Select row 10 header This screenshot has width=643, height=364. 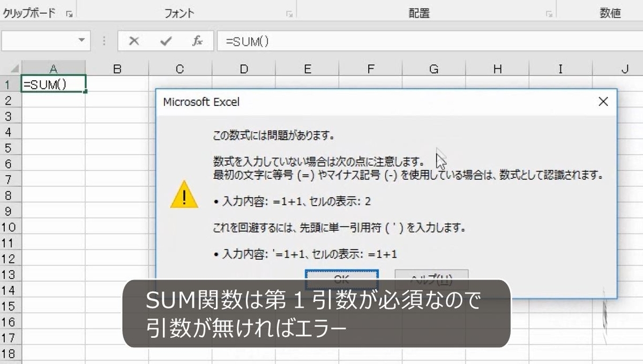[10, 227]
